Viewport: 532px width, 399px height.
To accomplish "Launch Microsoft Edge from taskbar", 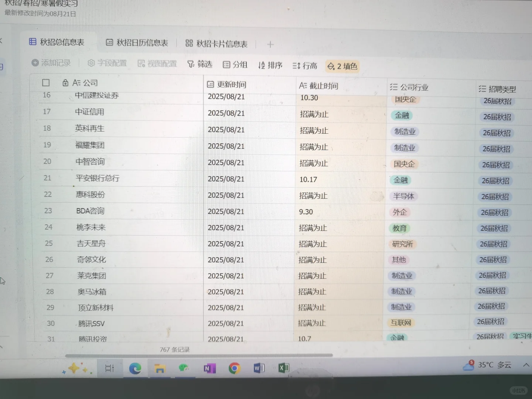I will point(135,368).
